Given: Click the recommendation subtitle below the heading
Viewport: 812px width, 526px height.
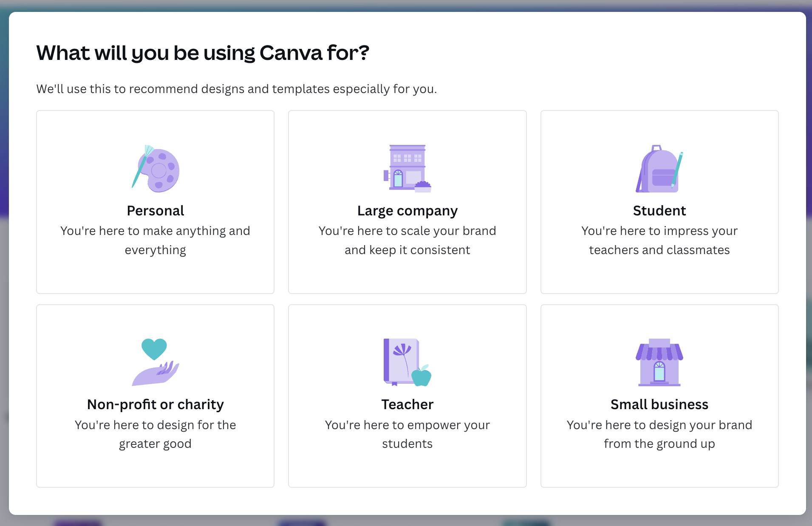Looking at the screenshot, I should click(x=237, y=89).
